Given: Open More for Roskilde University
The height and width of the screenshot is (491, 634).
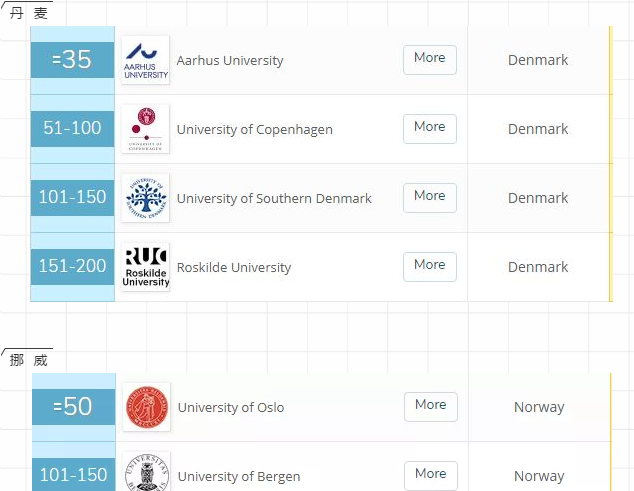Looking at the screenshot, I should coord(430,267).
